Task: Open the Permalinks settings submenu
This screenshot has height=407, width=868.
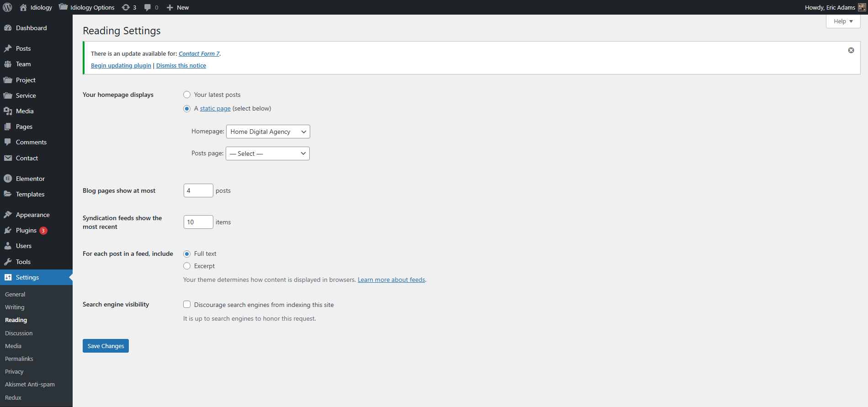Action: click(x=19, y=359)
